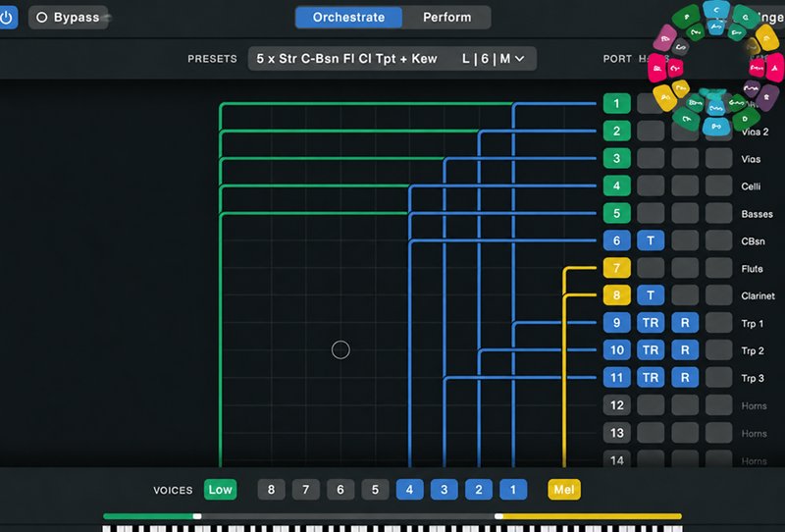Select green port 3 for Vlas
Viewport: 785px width, 532px height.
click(x=617, y=159)
